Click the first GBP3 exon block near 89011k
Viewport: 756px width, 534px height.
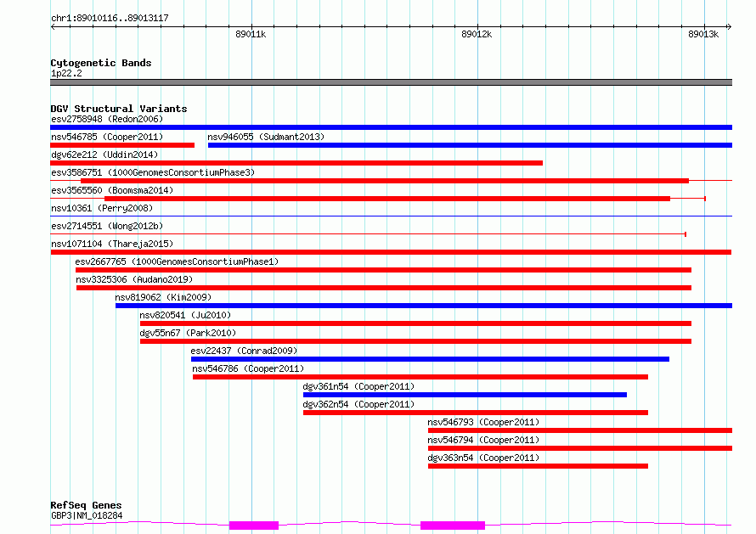click(254, 526)
